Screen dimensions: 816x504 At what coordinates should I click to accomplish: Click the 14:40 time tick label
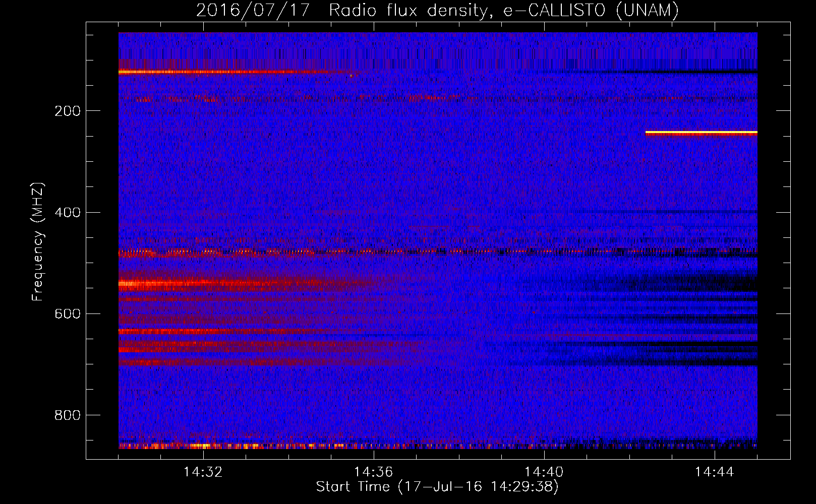pyautogui.click(x=544, y=472)
